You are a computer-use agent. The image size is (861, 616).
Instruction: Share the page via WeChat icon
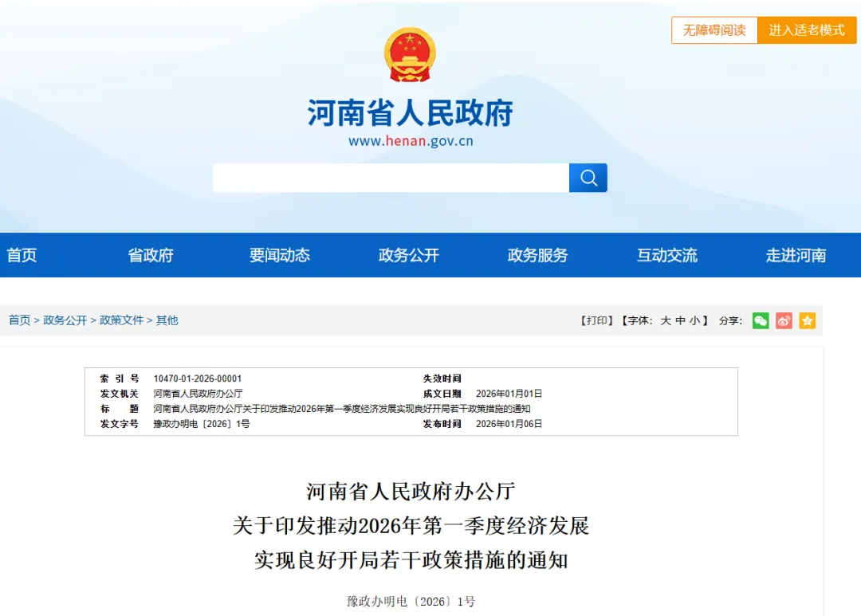[760, 320]
